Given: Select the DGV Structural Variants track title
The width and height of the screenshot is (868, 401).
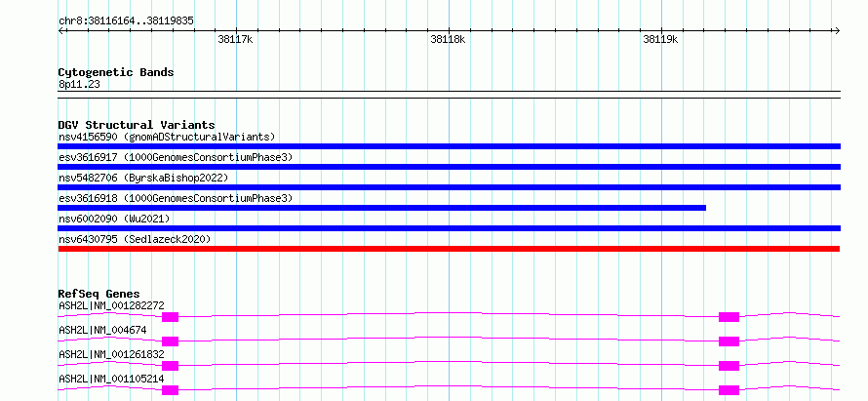Looking at the screenshot, I should tap(137, 125).
